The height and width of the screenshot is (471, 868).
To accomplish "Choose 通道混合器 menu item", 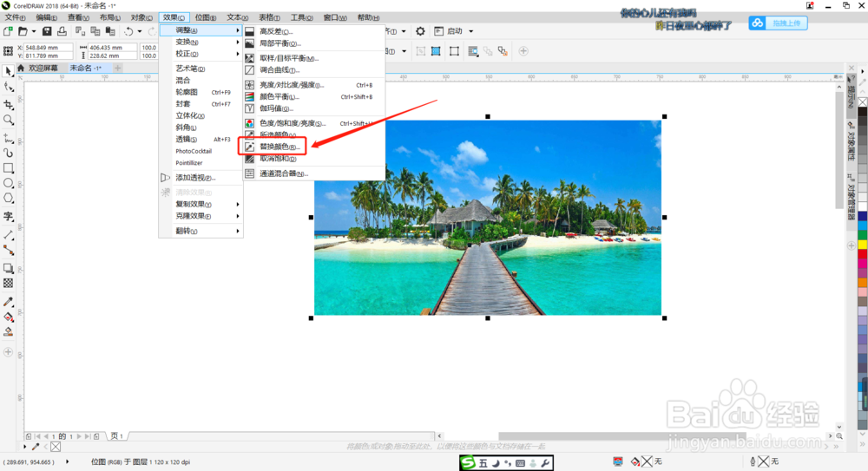I will (x=314, y=173).
